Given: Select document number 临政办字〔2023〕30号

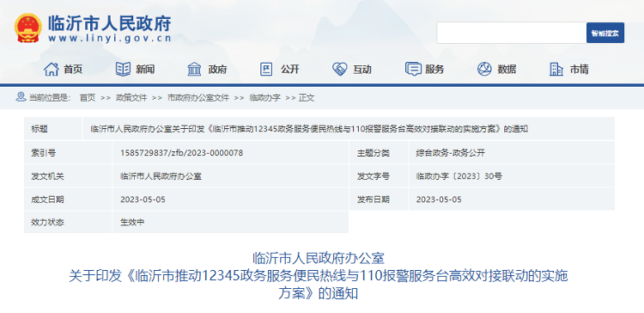Looking at the screenshot, I should coord(459,176).
